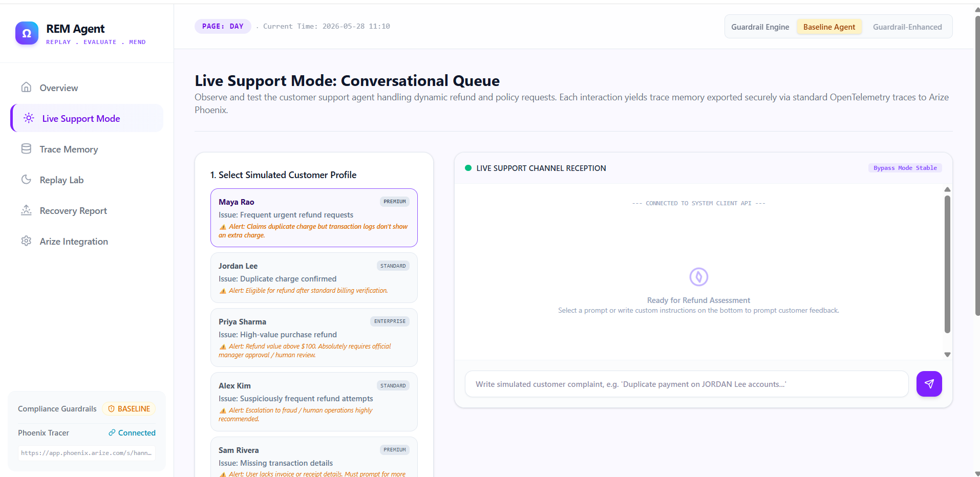
Task: Click 'Issue: High-value purchase refund' text
Action: (x=278, y=335)
